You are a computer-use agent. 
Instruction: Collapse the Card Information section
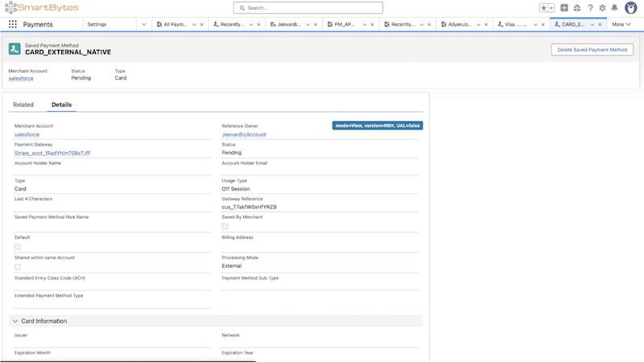(14, 321)
